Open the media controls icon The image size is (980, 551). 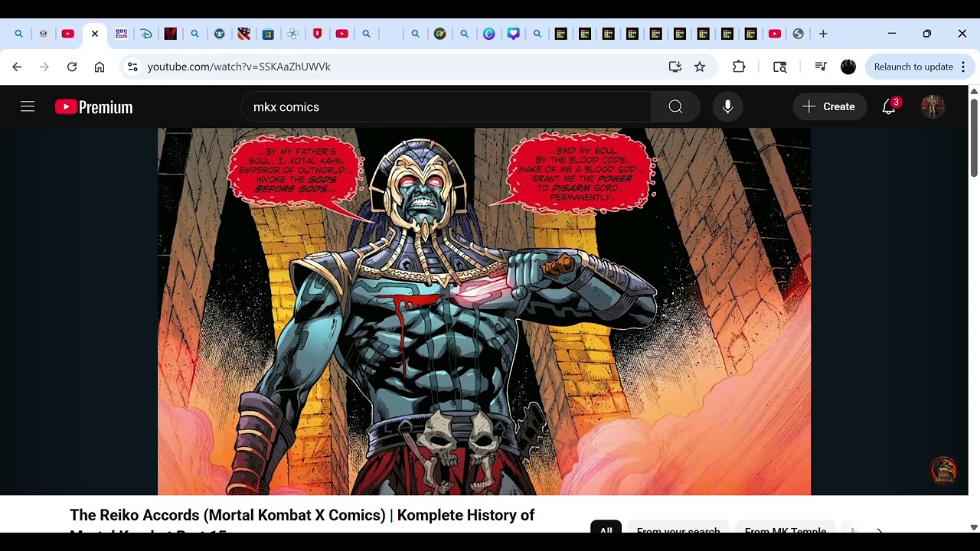pyautogui.click(x=820, y=67)
